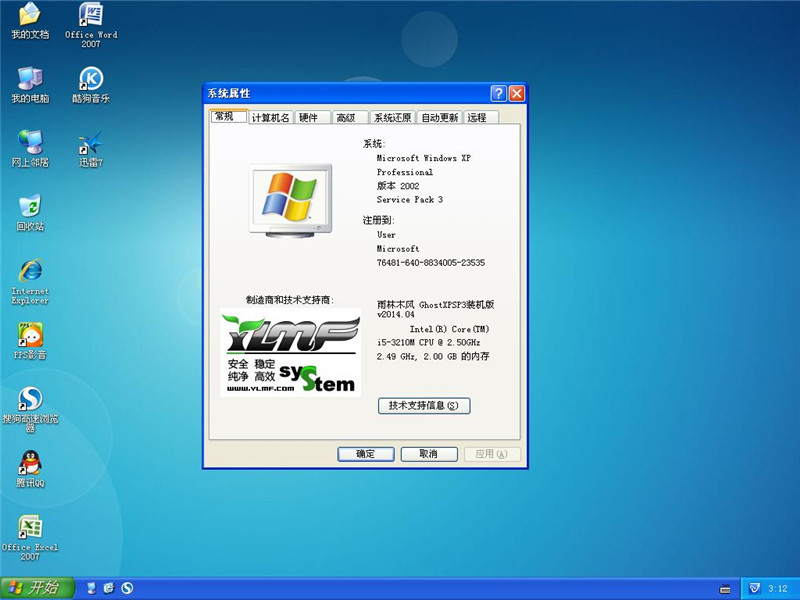This screenshot has width=800, height=600.
Task: Click the text "2.49 GHz, 2.00 GB 的内存"
Action: (x=433, y=356)
